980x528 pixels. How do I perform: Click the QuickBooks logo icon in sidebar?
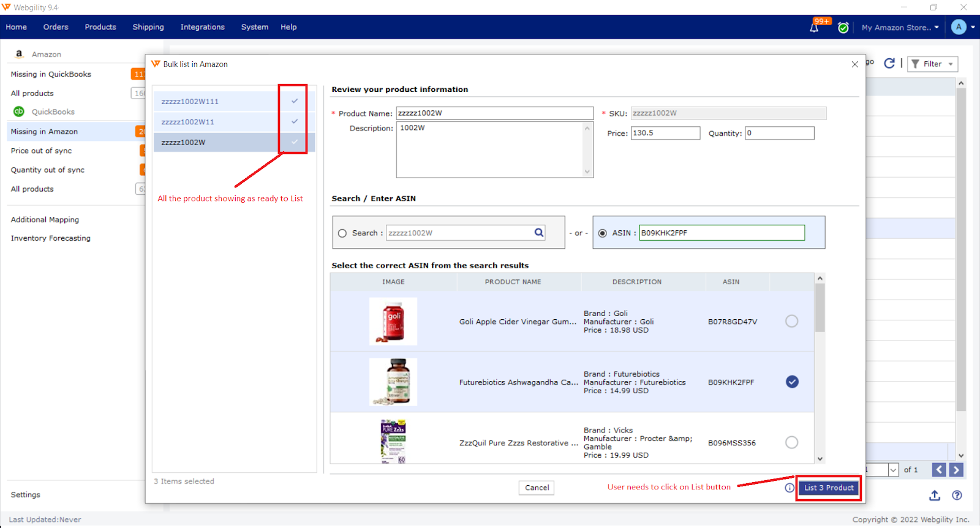[19, 111]
